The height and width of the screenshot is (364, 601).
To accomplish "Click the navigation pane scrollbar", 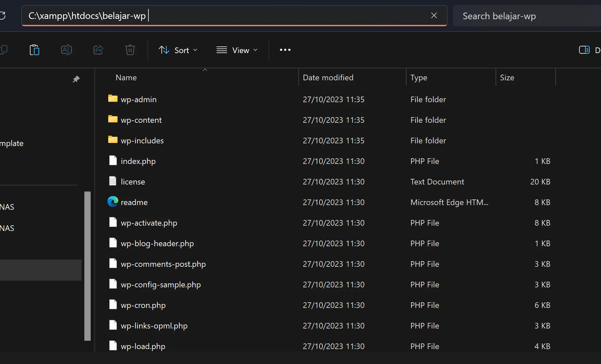I will point(87,266).
